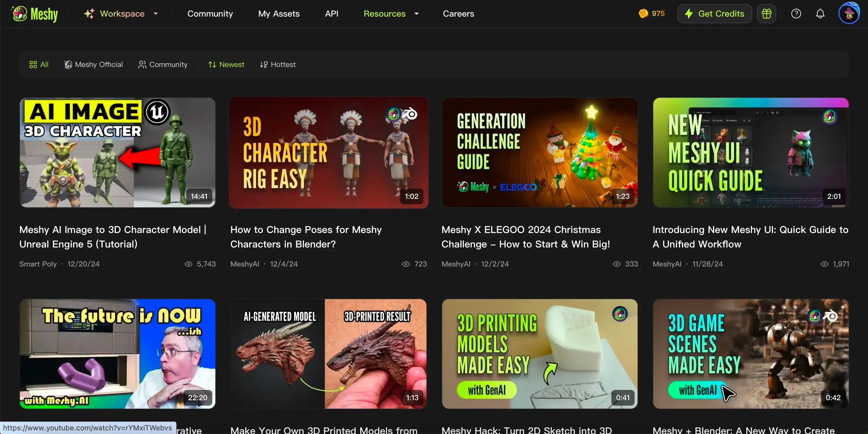The height and width of the screenshot is (434, 868).
Task: Open the gift rewards icon
Action: coord(766,14)
